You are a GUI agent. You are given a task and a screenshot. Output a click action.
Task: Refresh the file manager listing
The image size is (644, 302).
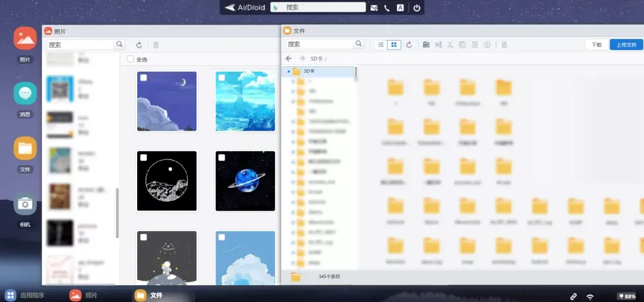[409, 45]
